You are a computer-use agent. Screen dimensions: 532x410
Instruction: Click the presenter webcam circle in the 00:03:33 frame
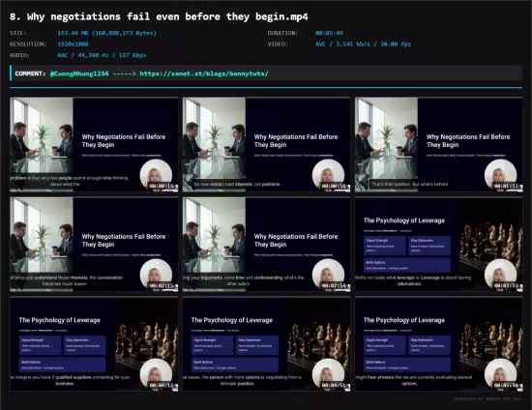(501, 275)
